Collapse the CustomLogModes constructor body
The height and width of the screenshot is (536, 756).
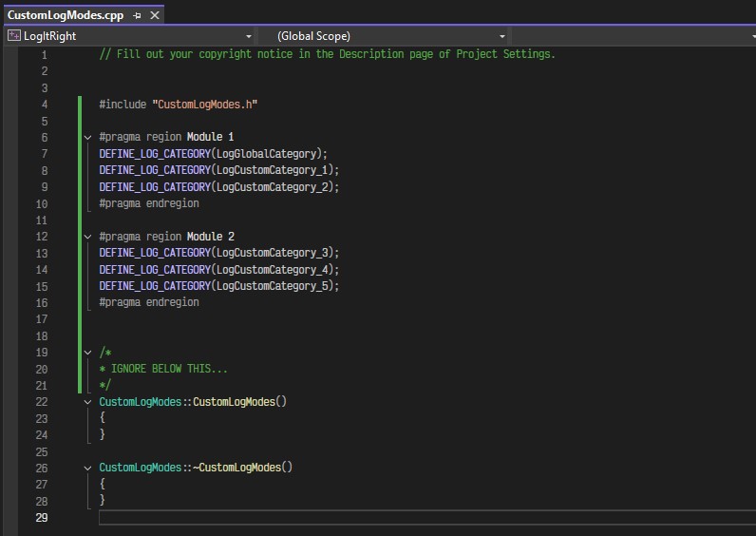[x=87, y=402]
